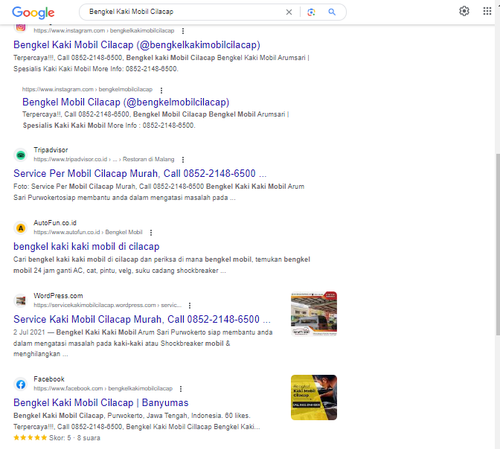Click the instagram.com bengkelmobilcilacap URL
Image resolution: width=500 pixels, height=449 pixels.
(x=87, y=89)
